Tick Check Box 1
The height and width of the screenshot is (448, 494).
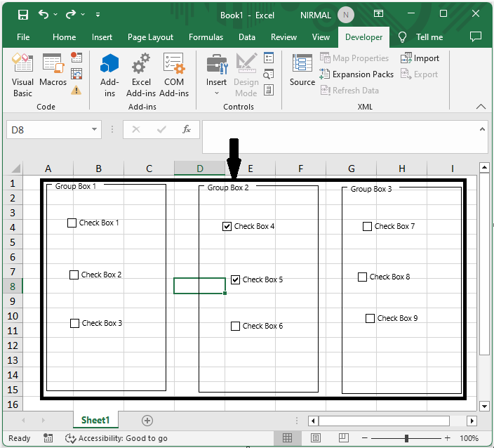tap(72, 223)
